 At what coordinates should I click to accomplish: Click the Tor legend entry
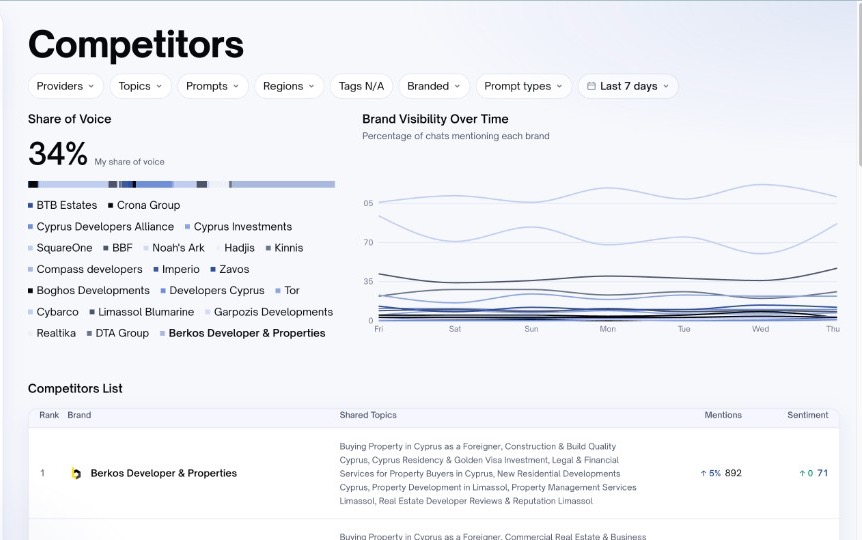288,290
